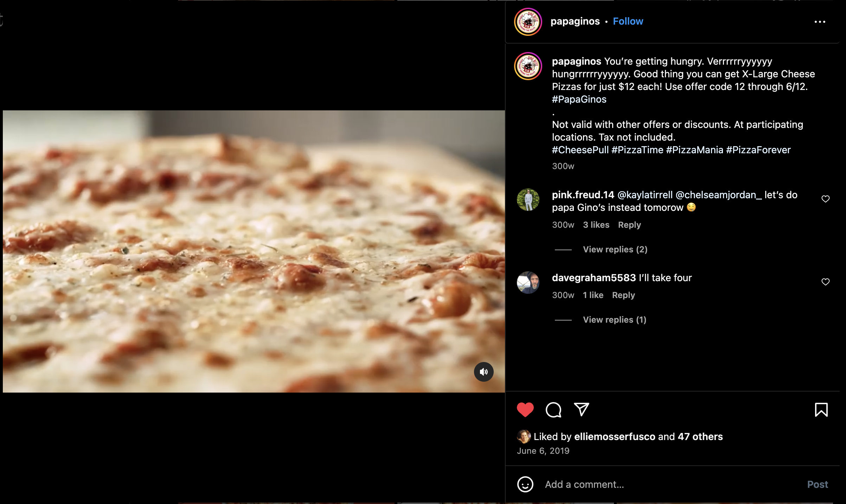View the list of 47 others who liked
Screen dimensions: 846x504
click(700, 437)
